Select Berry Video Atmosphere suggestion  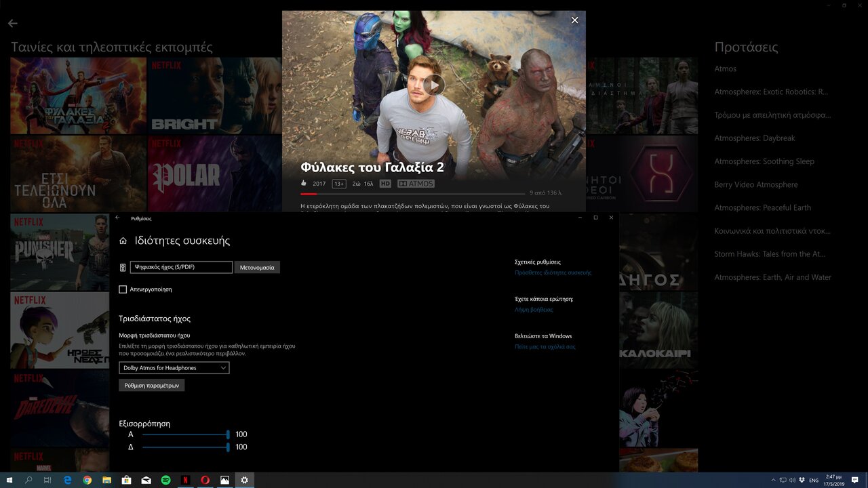(x=756, y=184)
